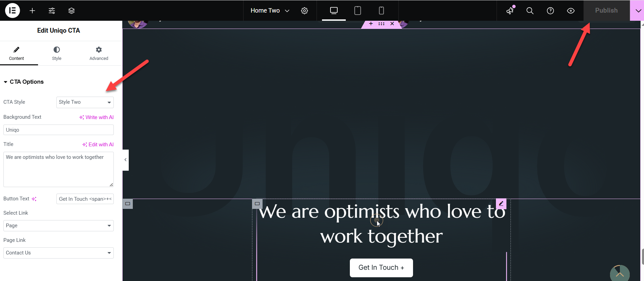The height and width of the screenshot is (281, 644).
Task: Open the Help question mark icon
Action: click(x=550, y=11)
